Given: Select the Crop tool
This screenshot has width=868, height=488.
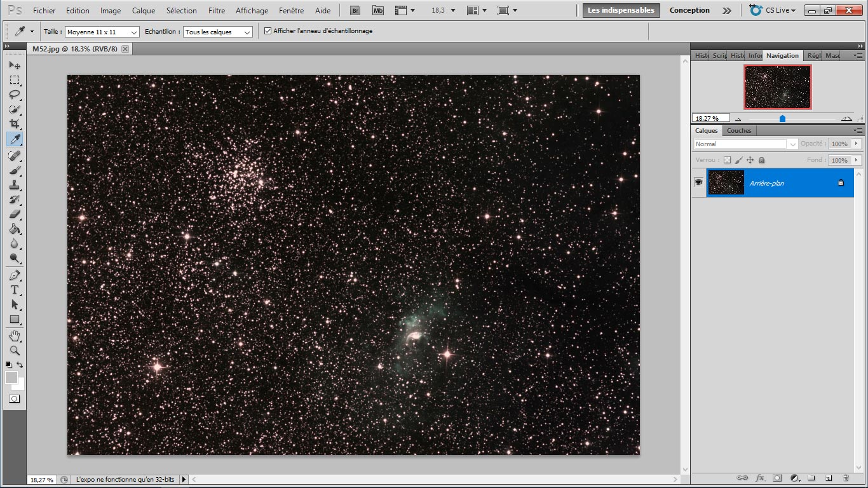Looking at the screenshot, I should [15, 124].
